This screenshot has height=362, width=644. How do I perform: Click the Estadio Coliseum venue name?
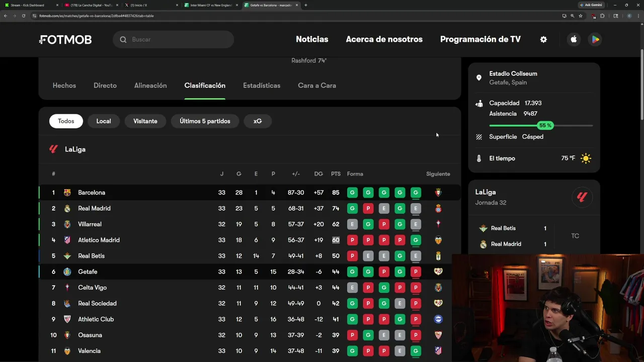[x=513, y=73]
